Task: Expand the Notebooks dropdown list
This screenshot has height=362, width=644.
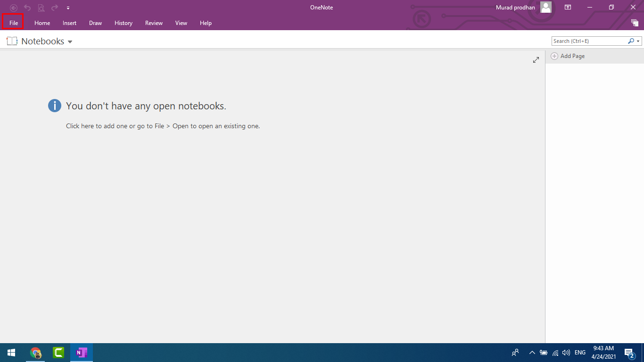Action: pos(70,42)
